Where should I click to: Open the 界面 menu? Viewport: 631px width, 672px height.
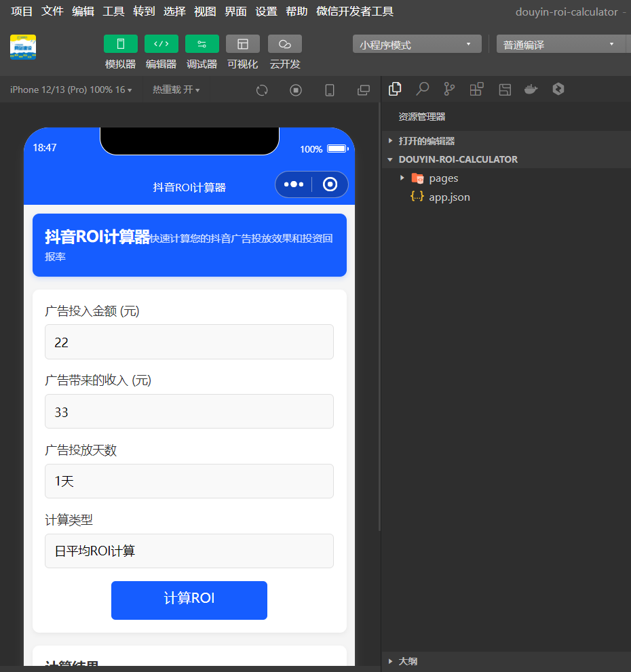click(x=235, y=11)
